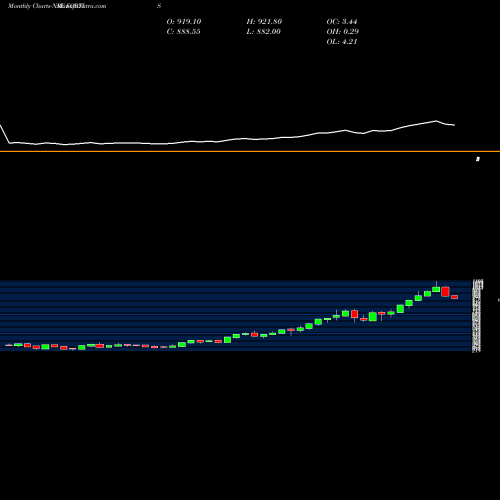500x500 pixels.
Task: Click the open price value O: 919.10
Action: 184,22
